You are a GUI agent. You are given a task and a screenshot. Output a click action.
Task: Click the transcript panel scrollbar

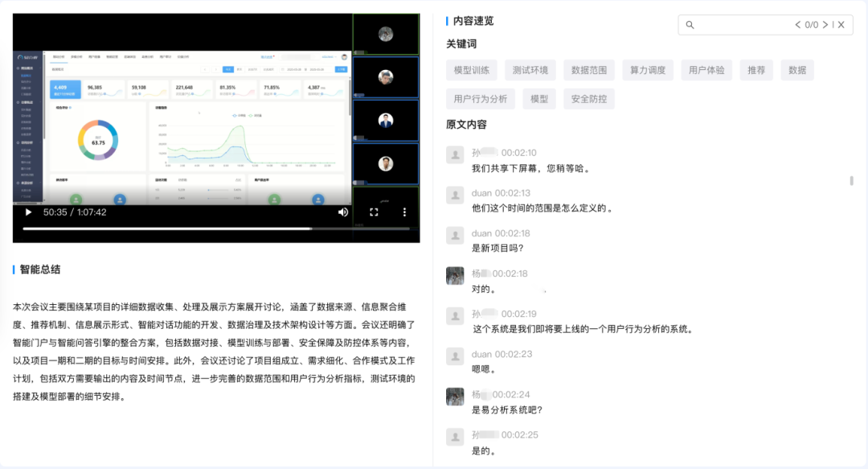[x=851, y=181]
